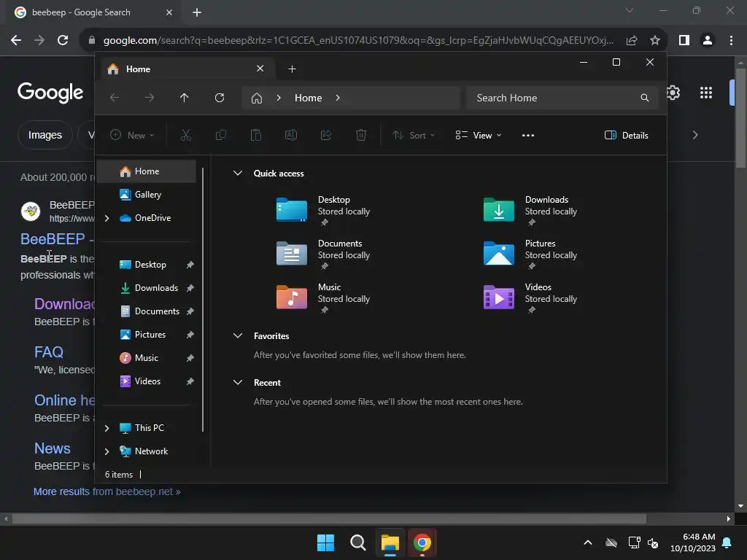Click the chevron after Home in address bar
This screenshot has height=560, width=747.
(x=338, y=98)
